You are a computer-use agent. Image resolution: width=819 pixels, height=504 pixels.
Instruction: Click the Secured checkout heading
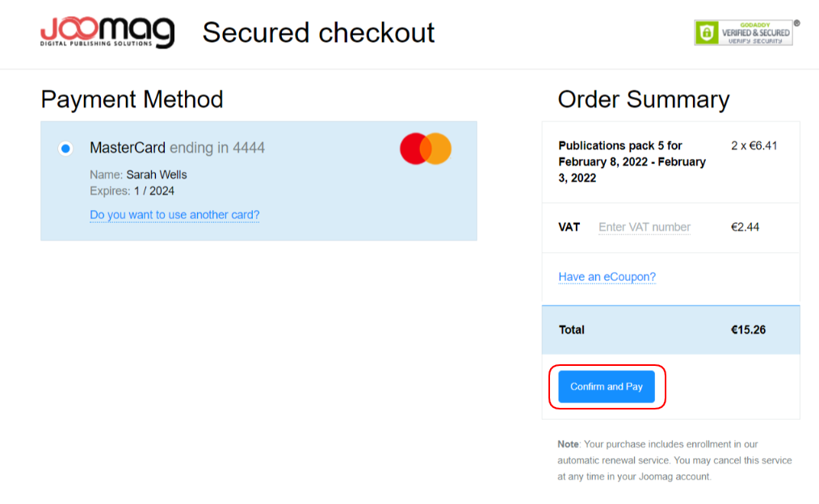(x=318, y=32)
